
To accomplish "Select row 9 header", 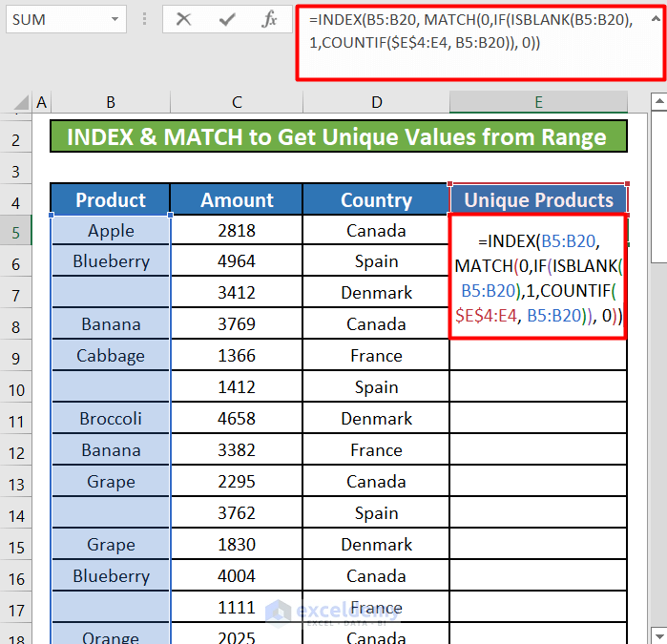I will [x=16, y=357].
